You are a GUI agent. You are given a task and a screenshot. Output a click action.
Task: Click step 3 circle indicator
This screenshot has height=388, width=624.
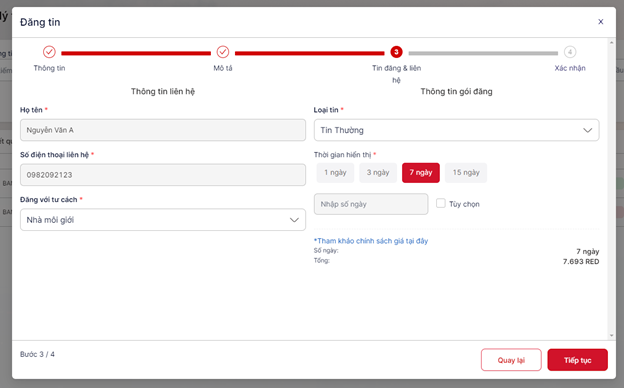(396, 52)
